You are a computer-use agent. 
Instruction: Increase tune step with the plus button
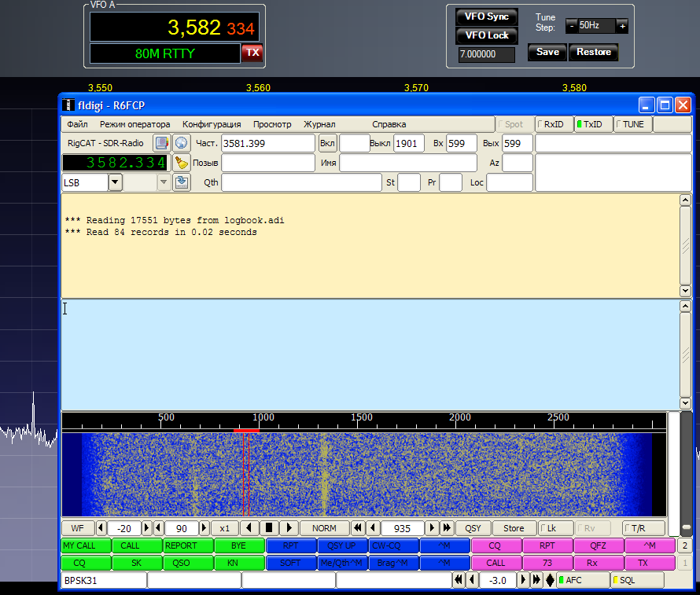coord(622,26)
